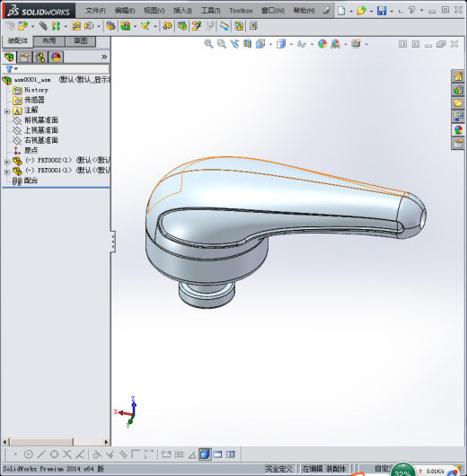
Task: Click the Mate paperclip icon
Action: coord(43,26)
